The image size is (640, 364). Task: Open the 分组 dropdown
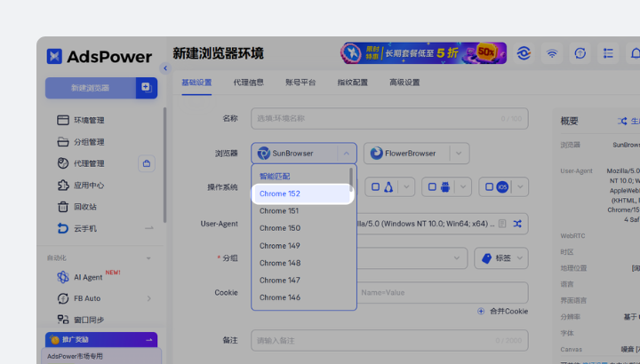click(457, 258)
